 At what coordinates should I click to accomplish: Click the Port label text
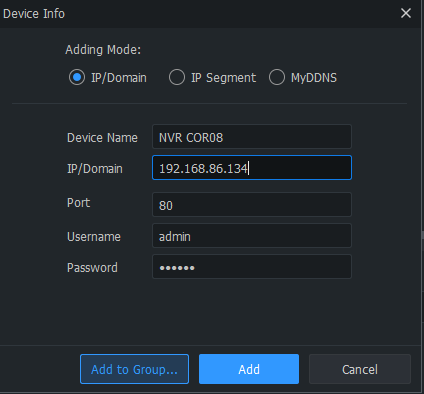[79, 203]
